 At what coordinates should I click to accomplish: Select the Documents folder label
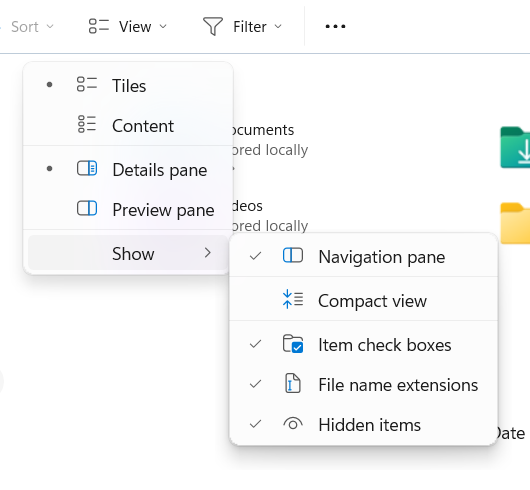[x=263, y=130]
